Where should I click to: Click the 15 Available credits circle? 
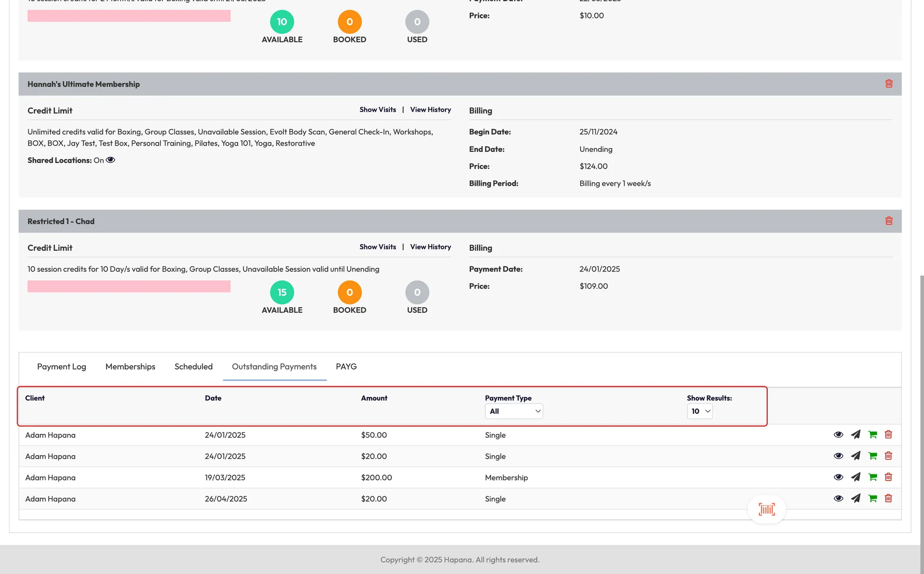(x=282, y=293)
